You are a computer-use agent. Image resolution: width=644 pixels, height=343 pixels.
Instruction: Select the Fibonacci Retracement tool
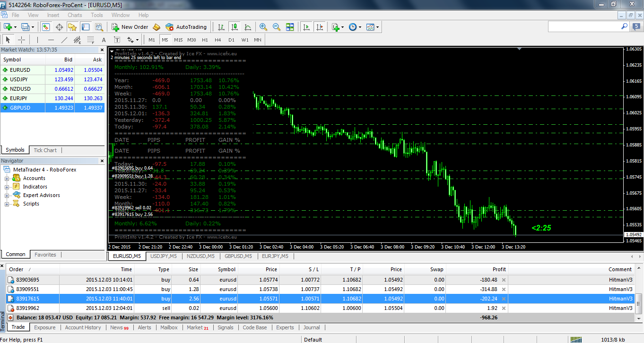pyautogui.click(x=91, y=40)
